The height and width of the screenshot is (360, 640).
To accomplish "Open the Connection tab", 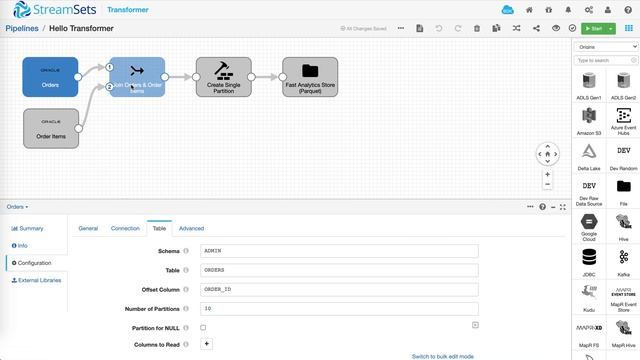I will click(x=125, y=228).
